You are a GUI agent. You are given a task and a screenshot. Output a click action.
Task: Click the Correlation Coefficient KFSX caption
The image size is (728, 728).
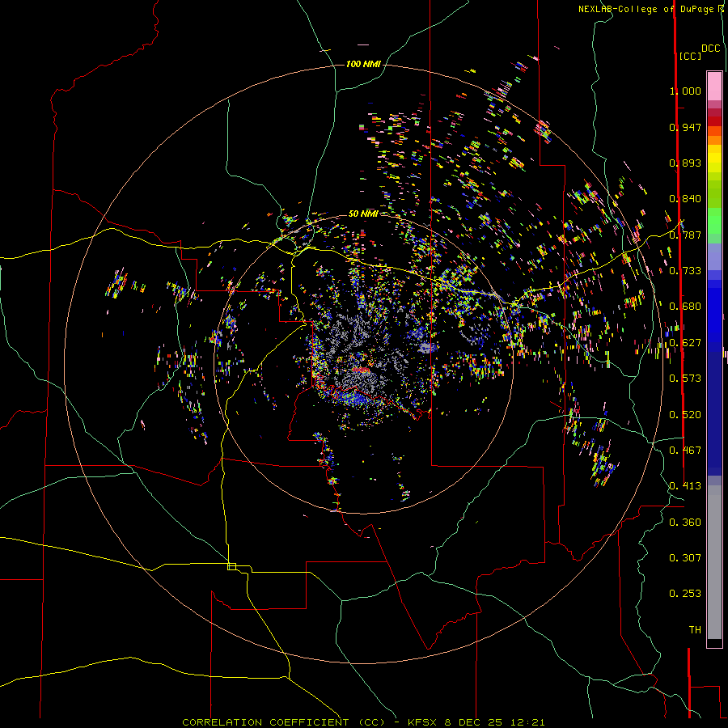click(363, 722)
